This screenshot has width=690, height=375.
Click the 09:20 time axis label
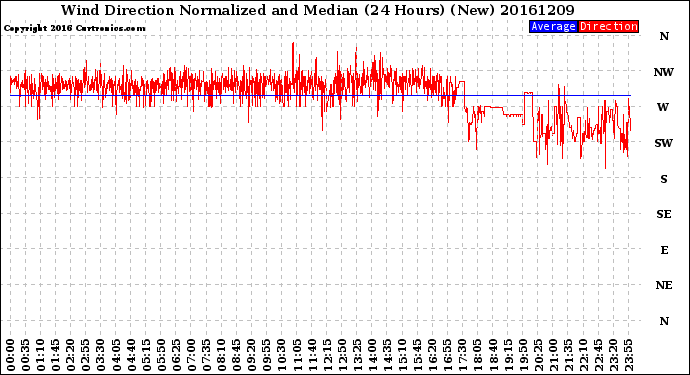pyautogui.click(x=252, y=355)
